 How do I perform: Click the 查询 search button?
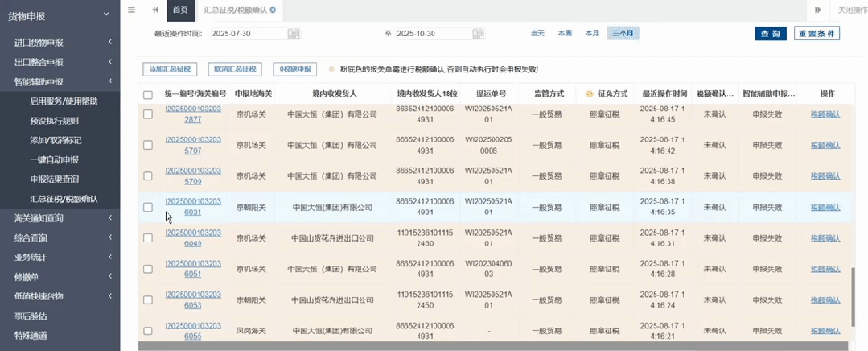click(770, 34)
